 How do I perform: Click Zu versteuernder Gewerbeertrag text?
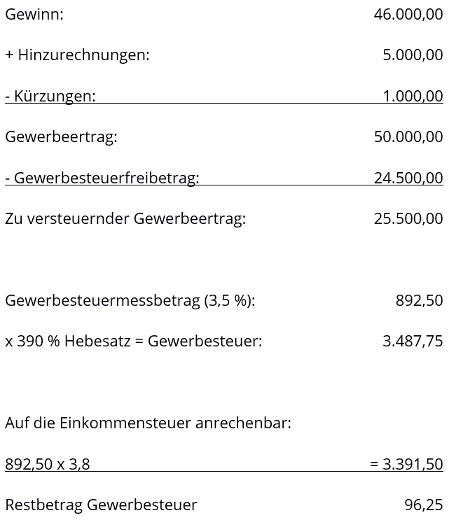pos(125,219)
